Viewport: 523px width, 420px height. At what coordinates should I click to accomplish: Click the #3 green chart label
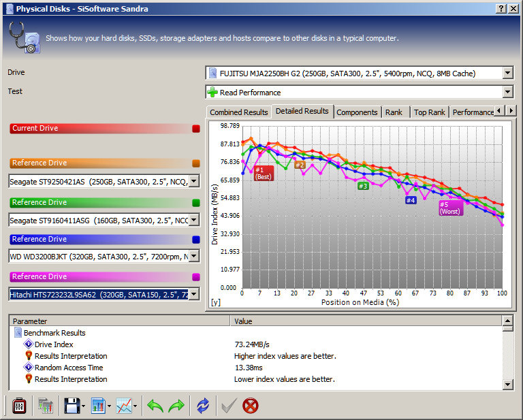point(363,186)
